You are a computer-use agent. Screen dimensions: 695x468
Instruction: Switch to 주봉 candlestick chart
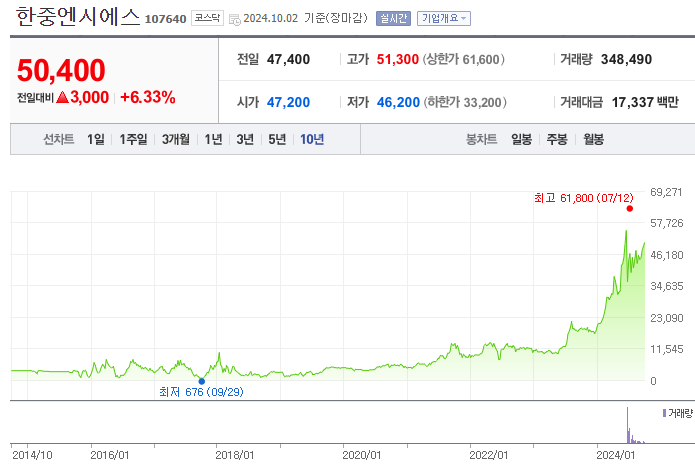(557, 140)
